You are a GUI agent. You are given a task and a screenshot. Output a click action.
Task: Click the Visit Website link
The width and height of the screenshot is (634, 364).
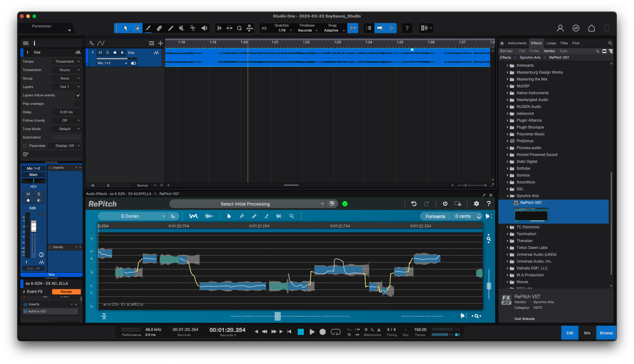[524, 319]
